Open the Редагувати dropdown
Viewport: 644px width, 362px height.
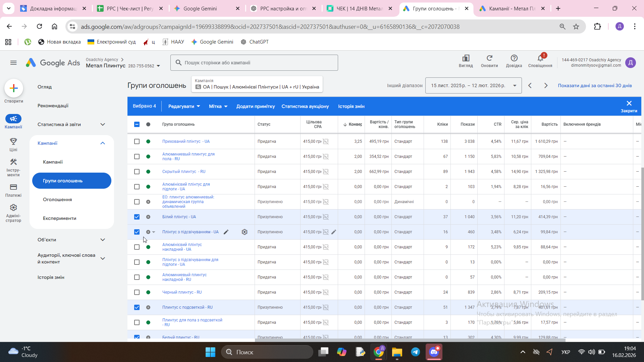184,106
